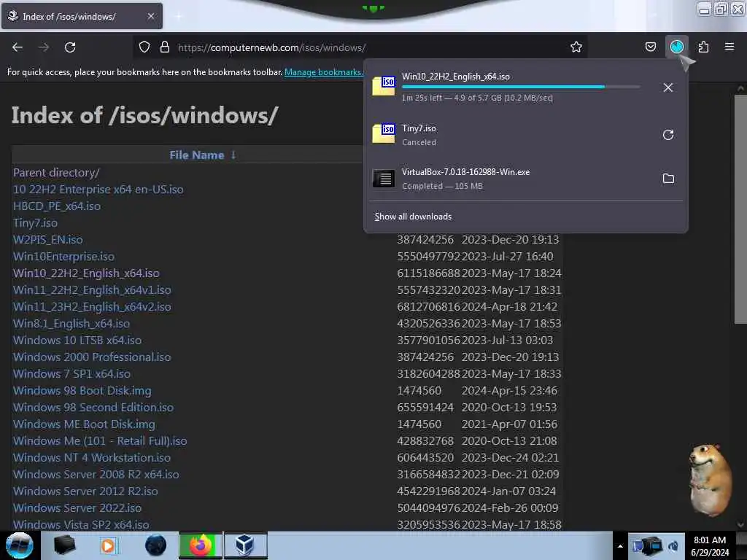Download Windows Me (101 - Retail Full).iso
Viewport: 747px width, 560px height.
click(x=100, y=440)
